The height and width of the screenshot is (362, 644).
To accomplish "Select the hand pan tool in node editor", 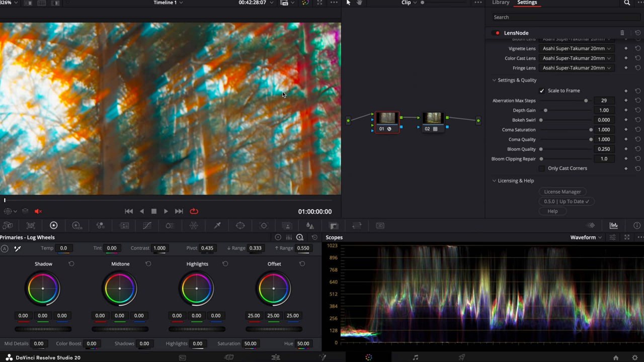I will 359,3.
